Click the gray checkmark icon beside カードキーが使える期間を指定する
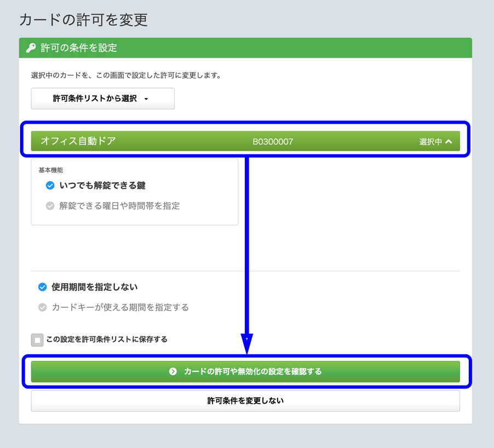Screen dimensions: 494x448 pos(42,307)
